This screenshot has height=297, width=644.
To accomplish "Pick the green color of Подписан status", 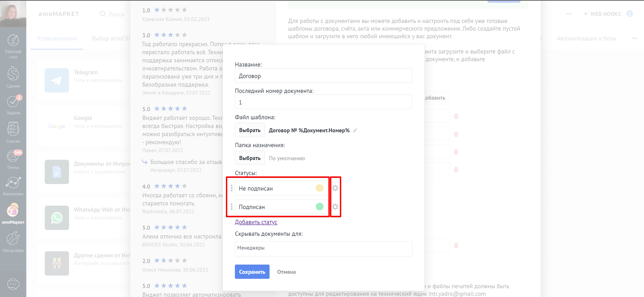I will coord(319,207).
